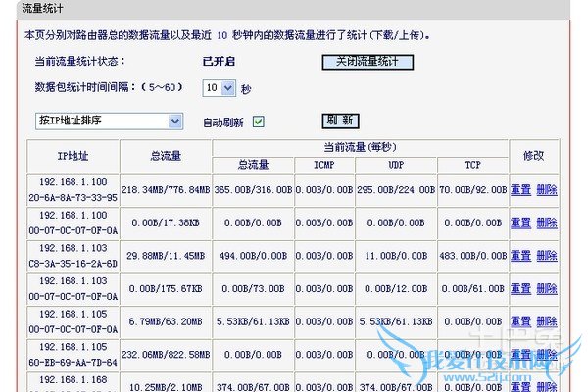The height and width of the screenshot is (392, 588).
Task: Select the 0.00B/61.00B TCP cell
Action: click(473, 289)
